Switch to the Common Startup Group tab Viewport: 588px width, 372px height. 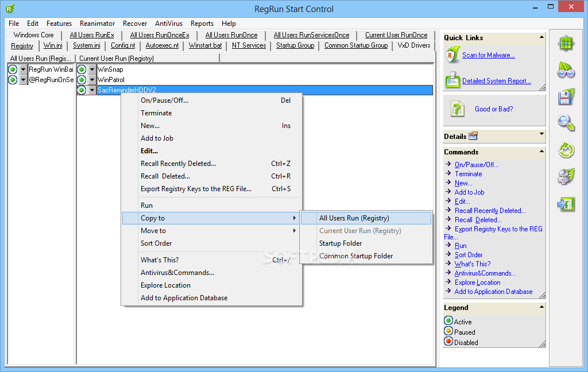click(356, 45)
